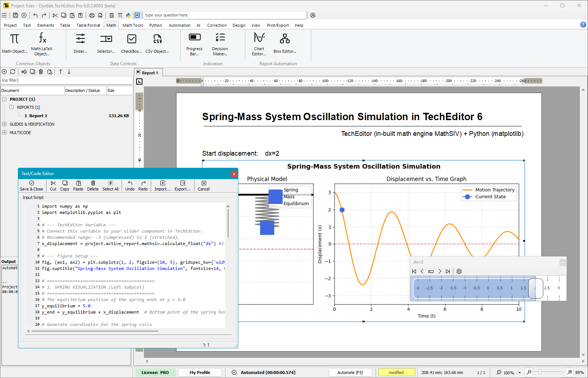The height and width of the screenshot is (378, 588).
Task: Open the Chart Editor tool
Action: tap(259, 44)
